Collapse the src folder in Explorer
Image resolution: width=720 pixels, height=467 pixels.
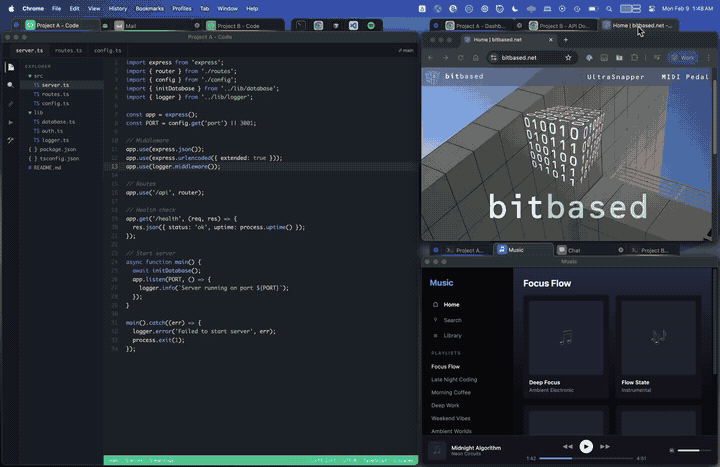coord(30,76)
